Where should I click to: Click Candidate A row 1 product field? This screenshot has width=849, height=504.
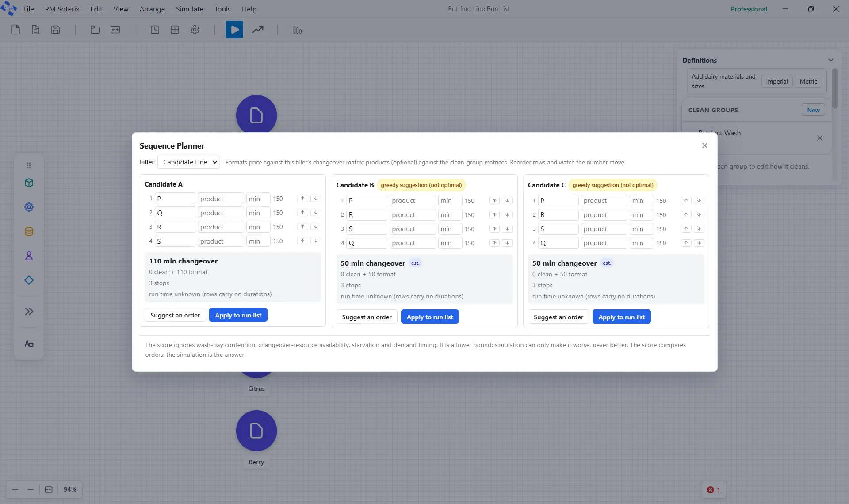(221, 199)
